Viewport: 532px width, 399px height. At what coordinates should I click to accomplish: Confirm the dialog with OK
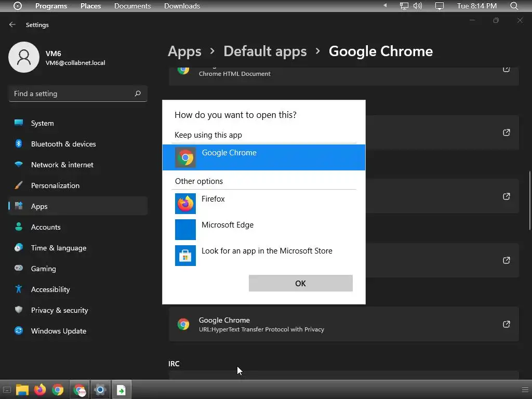click(x=301, y=283)
